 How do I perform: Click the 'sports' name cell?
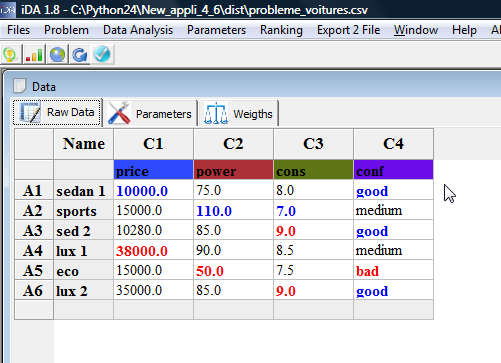pos(84,210)
